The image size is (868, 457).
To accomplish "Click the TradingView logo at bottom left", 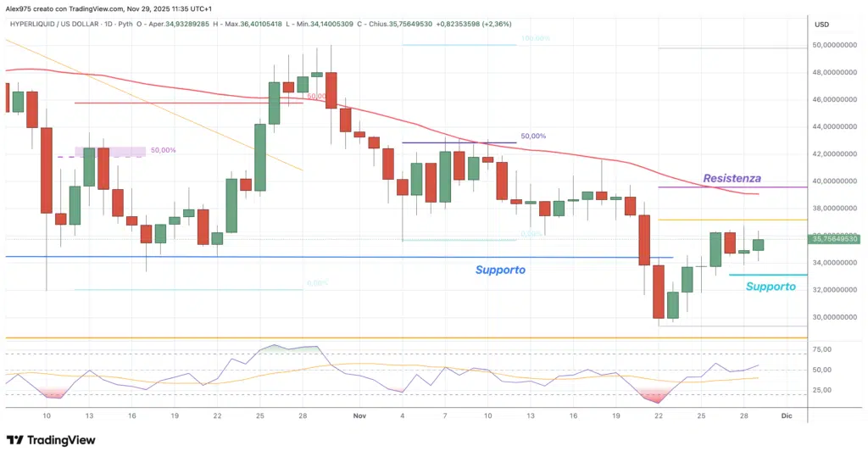I will click(x=50, y=440).
